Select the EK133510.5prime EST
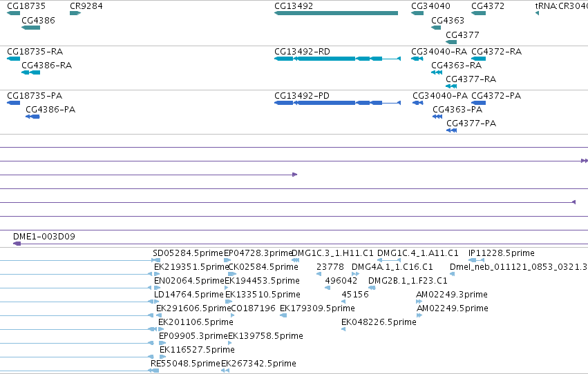588x374 pixels. click(x=229, y=302)
